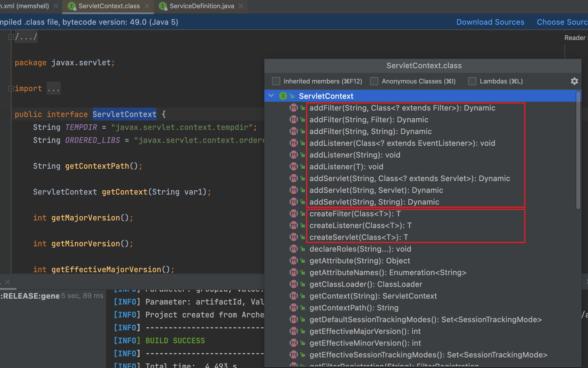Screen dimensions: 588x368
Task: Click method icon beside getClassLoader()
Action: [294, 284]
